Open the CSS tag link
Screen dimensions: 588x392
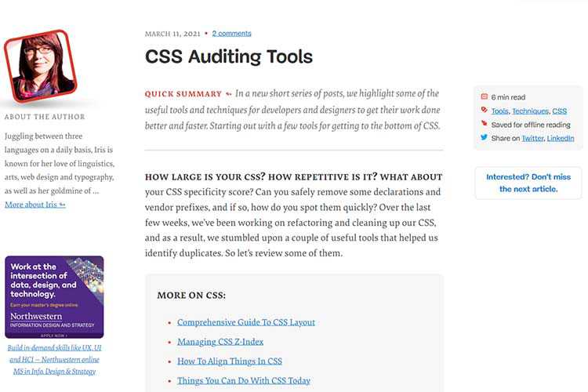(559, 111)
